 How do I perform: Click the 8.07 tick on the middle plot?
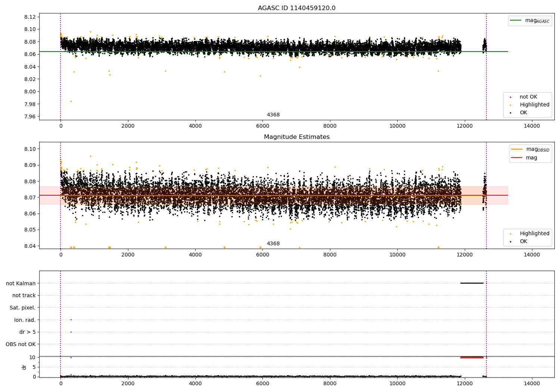pos(30,197)
